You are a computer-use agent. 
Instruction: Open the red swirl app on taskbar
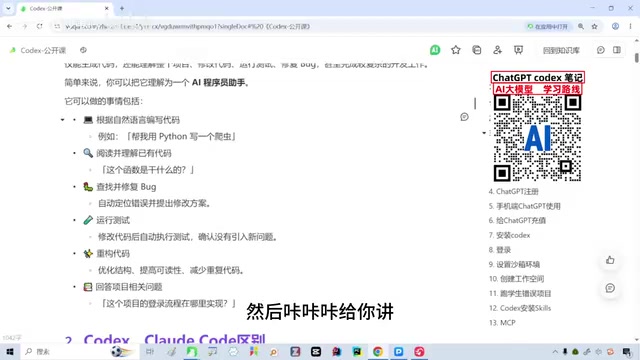click(x=419, y=351)
